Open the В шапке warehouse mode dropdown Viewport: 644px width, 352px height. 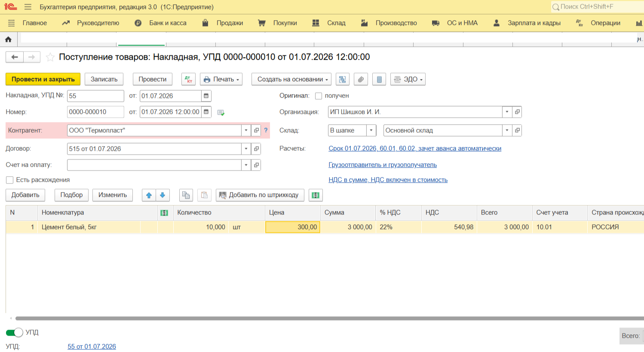[x=371, y=130]
